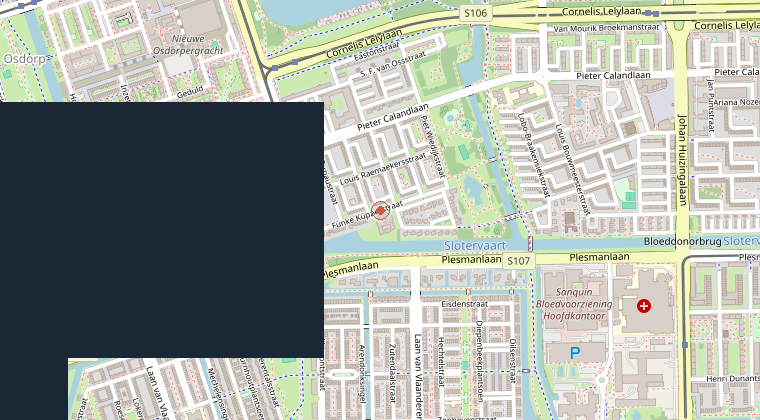The height and width of the screenshot is (420, 760).
Task: Click the Arendonksingel label
Action: click(x=362, y=374)
